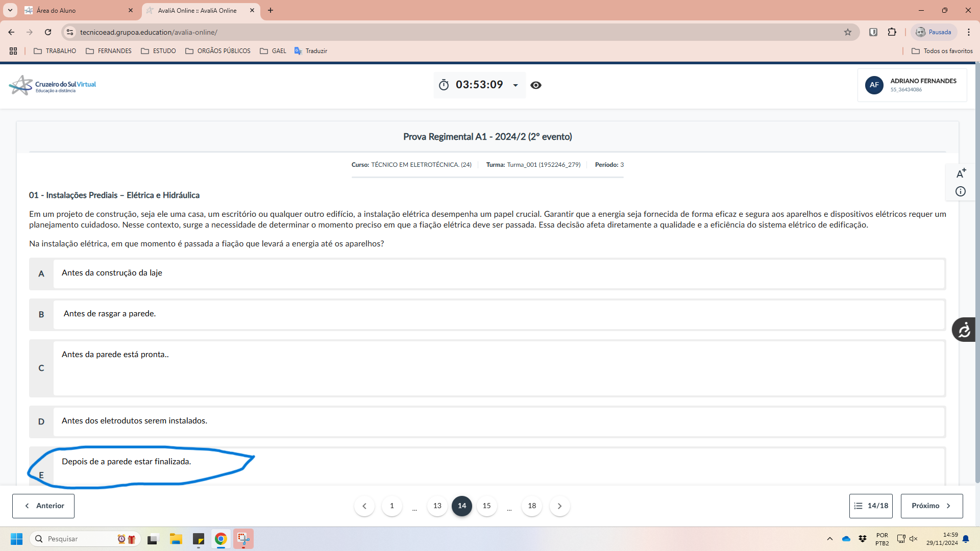Click the font size increase icon
The height and width of the screenshot is (551, 980).
pyautogui.click(x=961, y=173)
